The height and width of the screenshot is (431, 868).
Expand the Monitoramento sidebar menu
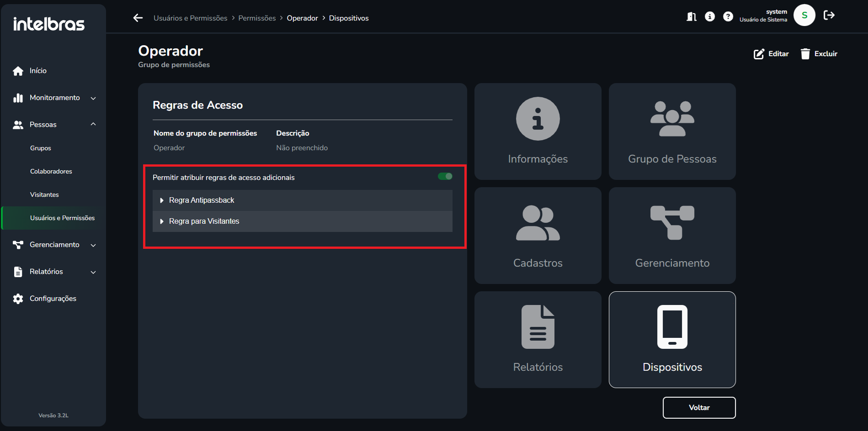[54, 98]
